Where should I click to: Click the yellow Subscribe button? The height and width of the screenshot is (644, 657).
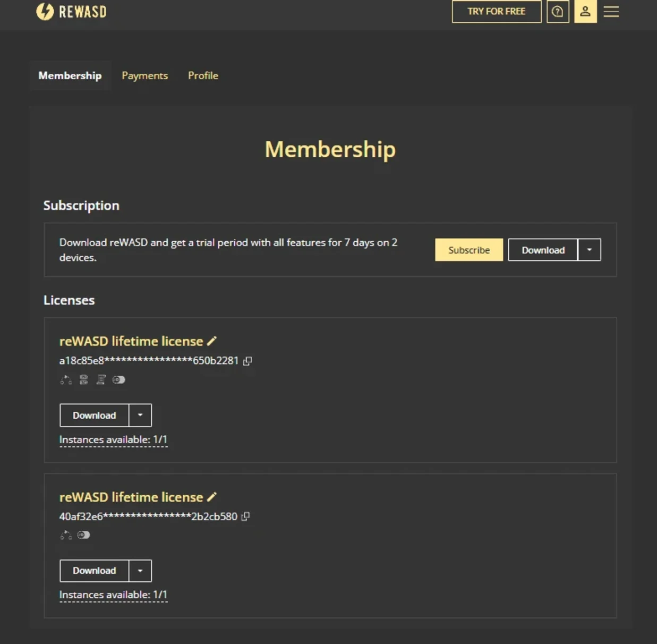click(469, 250)
